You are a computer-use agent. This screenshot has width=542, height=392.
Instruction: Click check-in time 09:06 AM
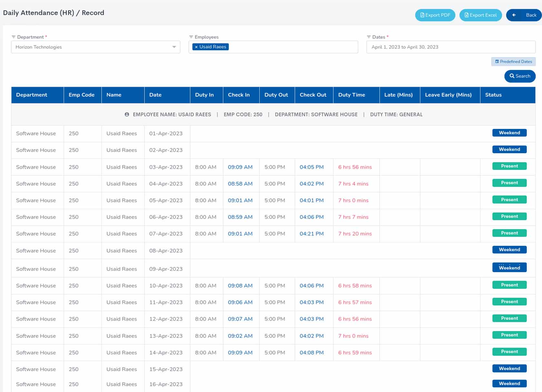click(x=240, y=302)
